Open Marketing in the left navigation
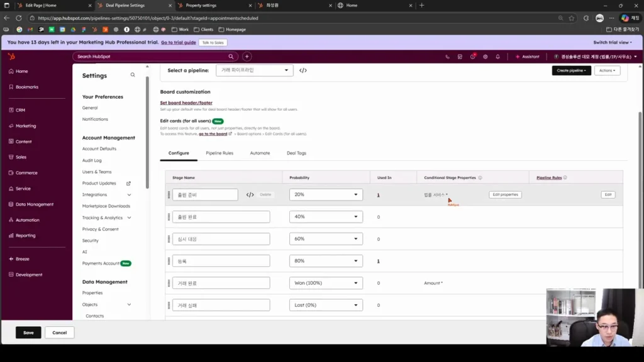644x362 pixels. tap(22, 126)
